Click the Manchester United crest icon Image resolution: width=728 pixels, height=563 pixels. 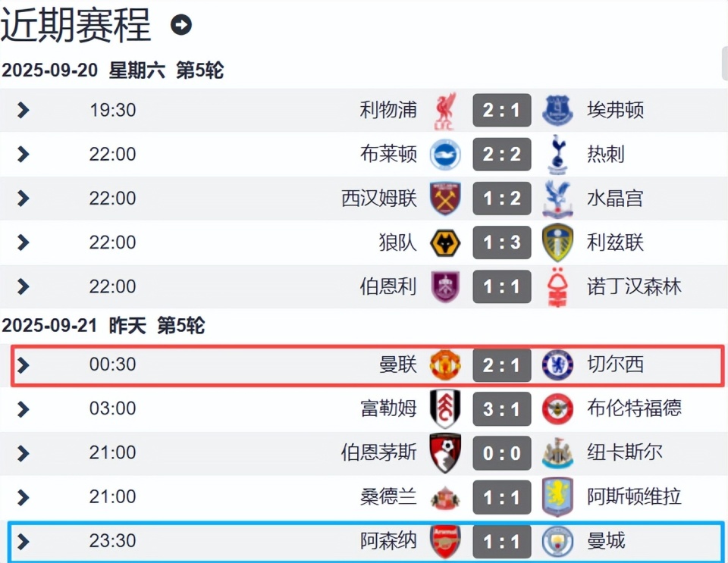[x=444, y=364]
